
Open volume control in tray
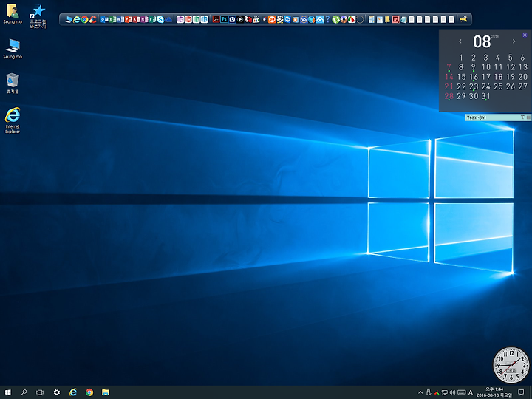click(x=452, y=392)
